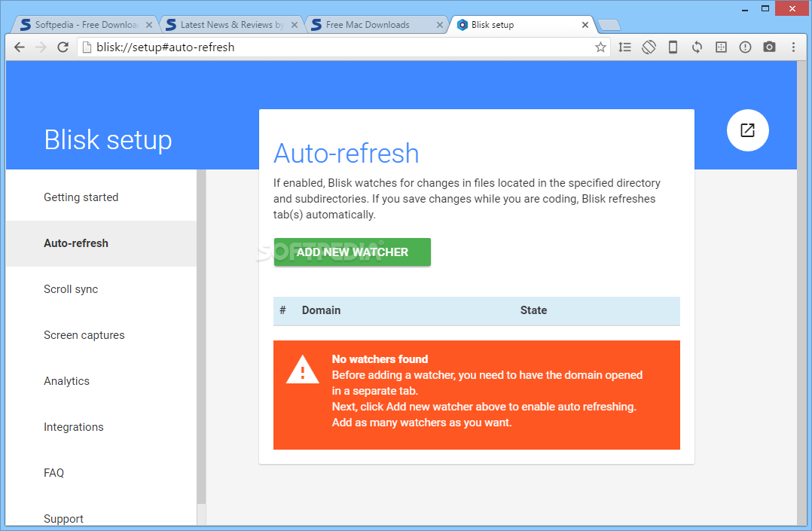Click the No watchers found message
This screenshot has height=531, width=812.
point(380,359)
